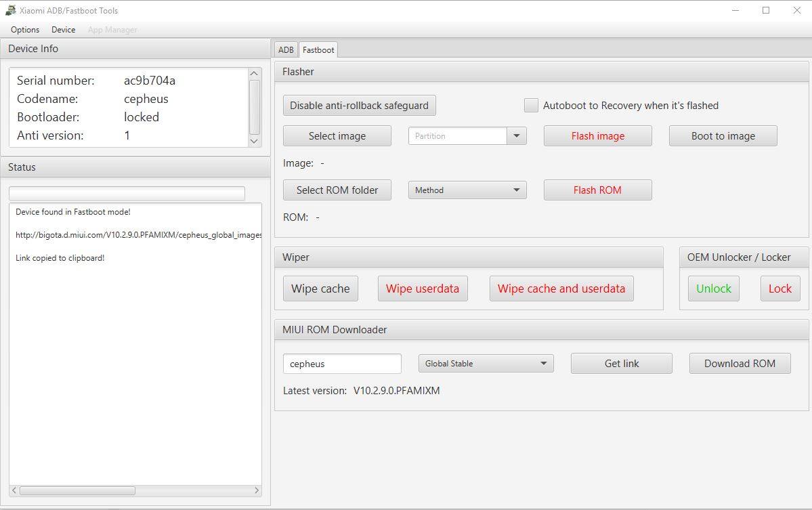Open the App Manager menu
The height and width of the screenshot is (510, 812).
(112, 30)
